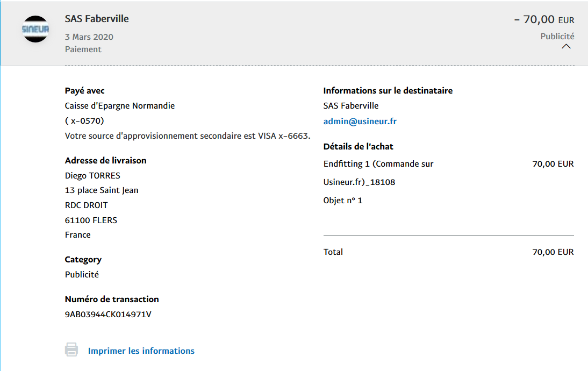The height and width of the screenshot is (371, 588).
Task: Click the Usineur.fr)_18108 order reference
Action: [x=359, y=182]
